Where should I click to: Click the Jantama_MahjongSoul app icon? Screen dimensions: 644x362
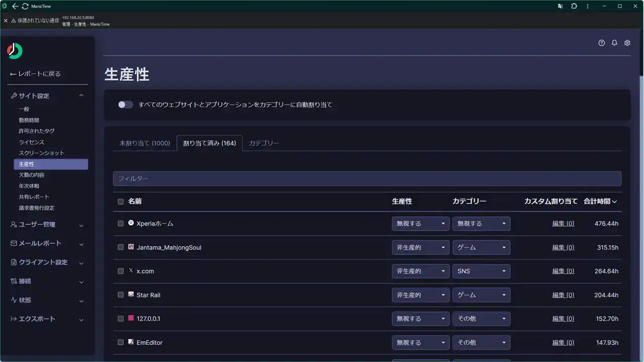(131, 247)
